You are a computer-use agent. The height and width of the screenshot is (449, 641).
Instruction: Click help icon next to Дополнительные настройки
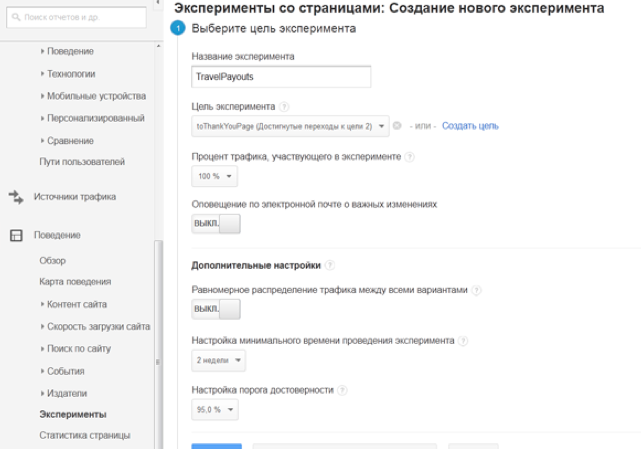point(330,266)
